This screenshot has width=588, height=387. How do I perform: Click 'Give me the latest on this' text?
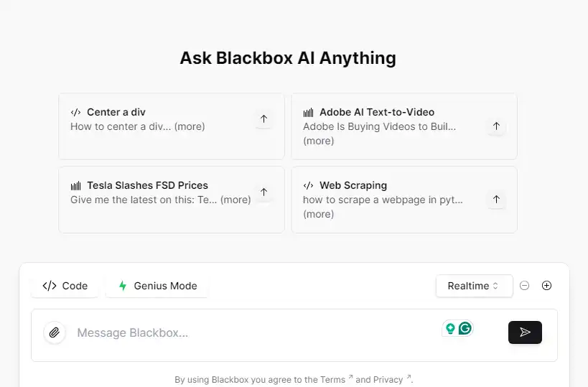[132, 200]
